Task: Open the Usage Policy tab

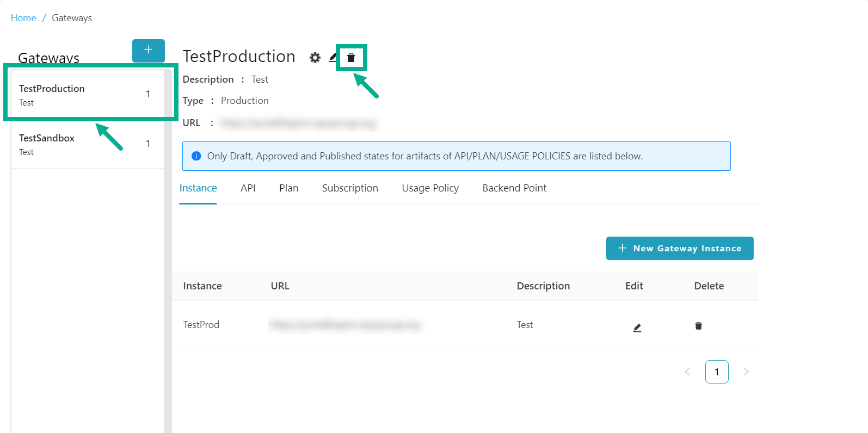Action: pos(430,188)
